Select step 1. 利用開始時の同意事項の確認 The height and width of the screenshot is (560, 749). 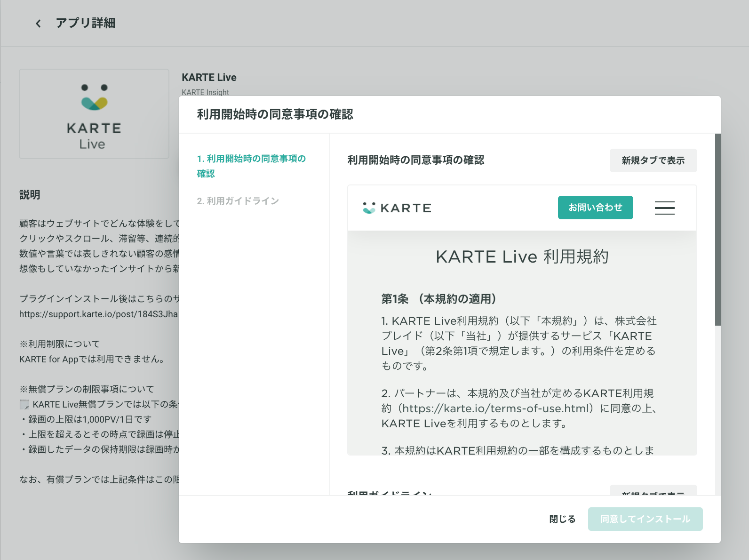tap(251, 166)
